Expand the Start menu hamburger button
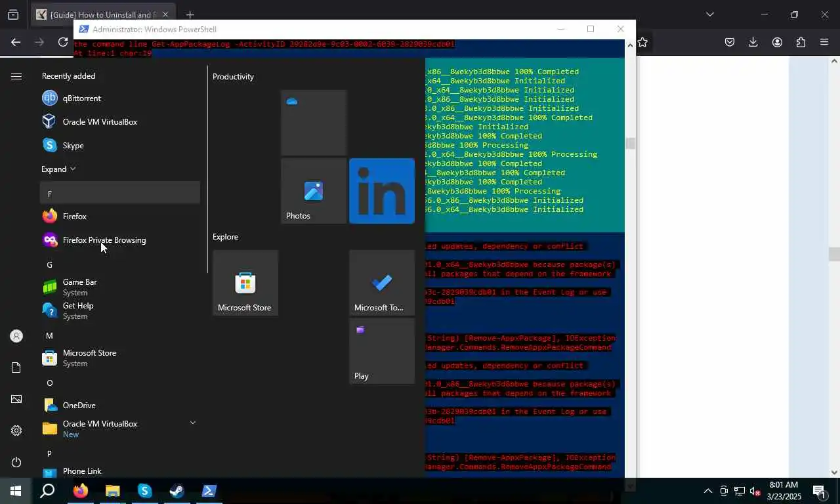 [16, 76]
